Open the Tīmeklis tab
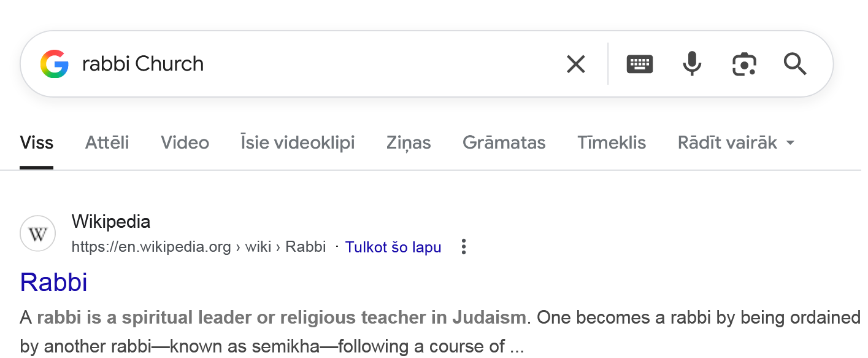This screenshot has height=358, width=868. pos(612,142)
